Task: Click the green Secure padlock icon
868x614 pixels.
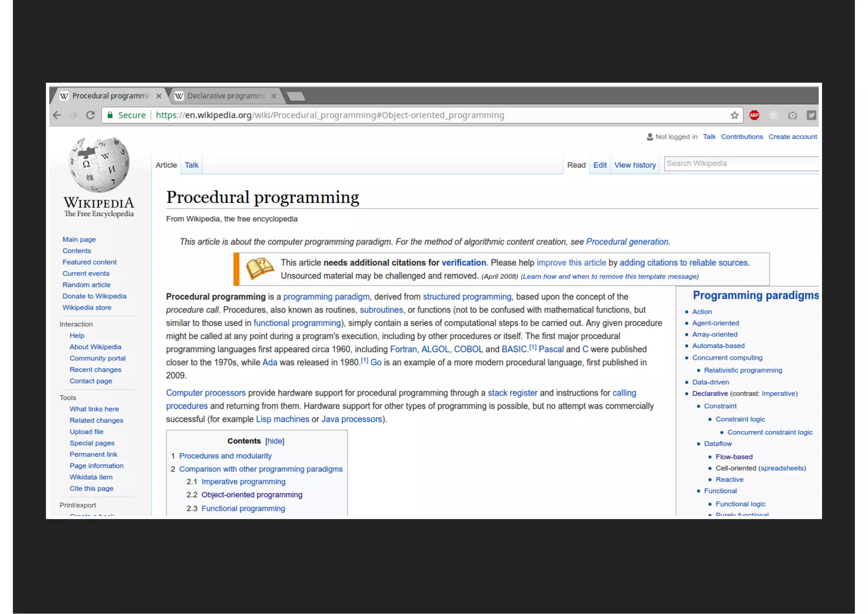Action: 110,115
